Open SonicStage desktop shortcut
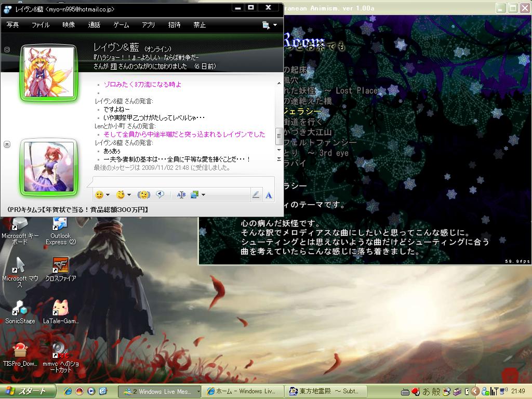This screenshot has height=399, width=532. [x=20, y=312]
